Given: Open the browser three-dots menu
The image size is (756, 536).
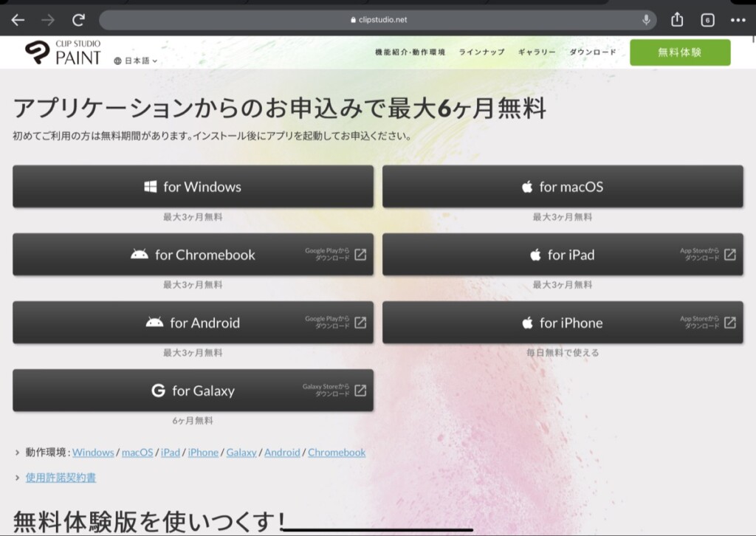Looking at the screenshot, I should click(x=738, y=20).
